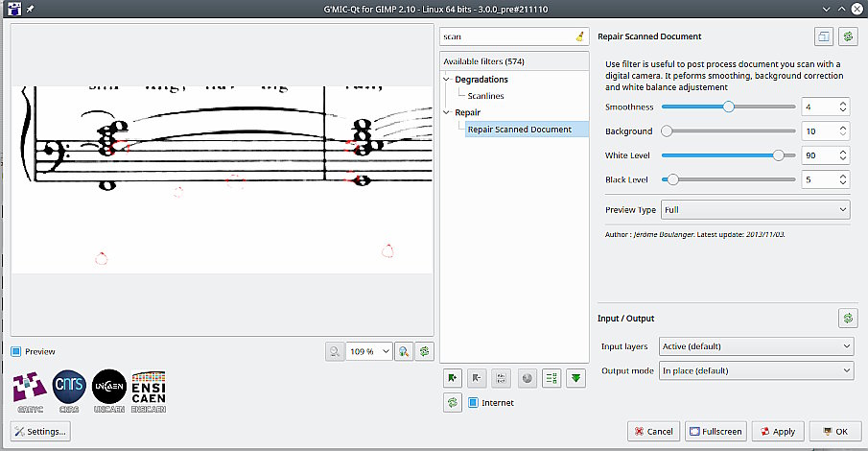
Task: Click the Background slider handle
Action: pyautogui.click(x=667, y=131)
